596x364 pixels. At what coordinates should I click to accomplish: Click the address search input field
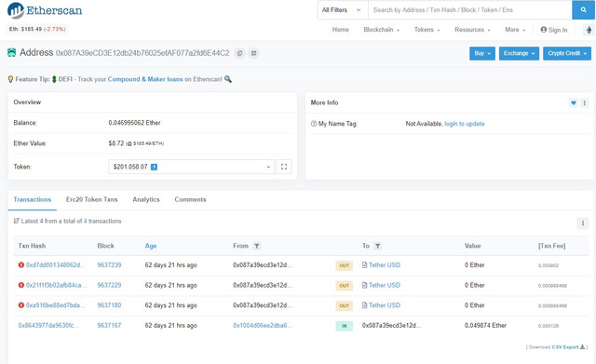coord(469,10)
